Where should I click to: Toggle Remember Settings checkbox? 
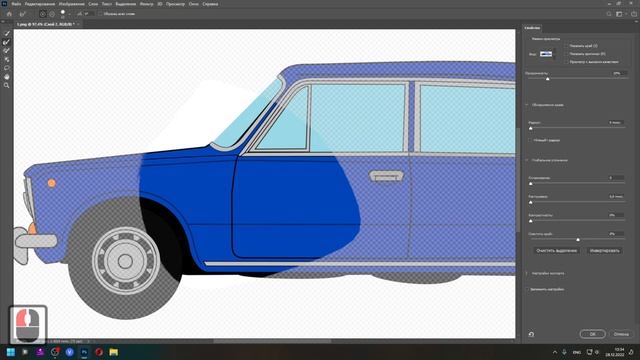click(527, 289)
